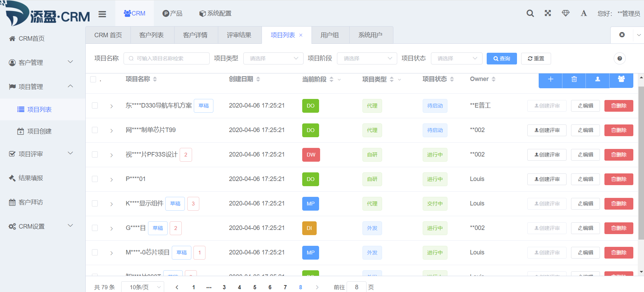Go to next page arrow in pagination
The width and height of the screenshot is (644, 292).
(x=317, y=287)
